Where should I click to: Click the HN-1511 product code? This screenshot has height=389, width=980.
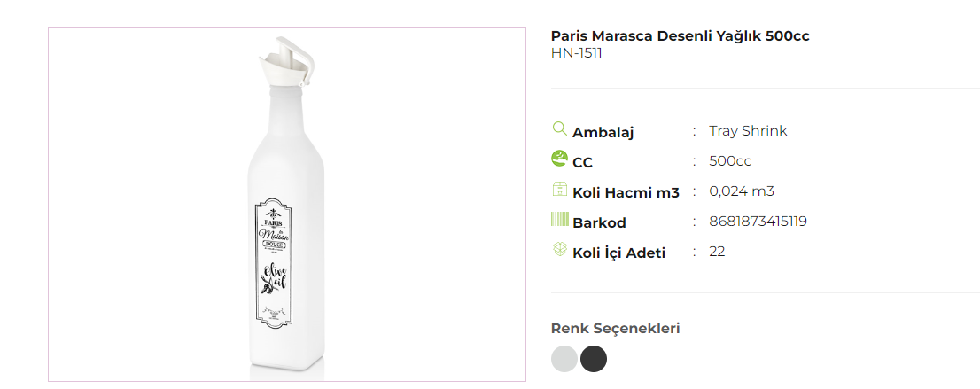pyautogui.click(x=577, y=53)
